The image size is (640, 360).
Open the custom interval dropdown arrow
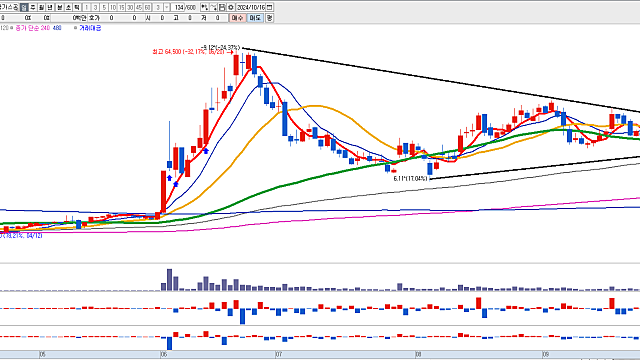(167, 7)
